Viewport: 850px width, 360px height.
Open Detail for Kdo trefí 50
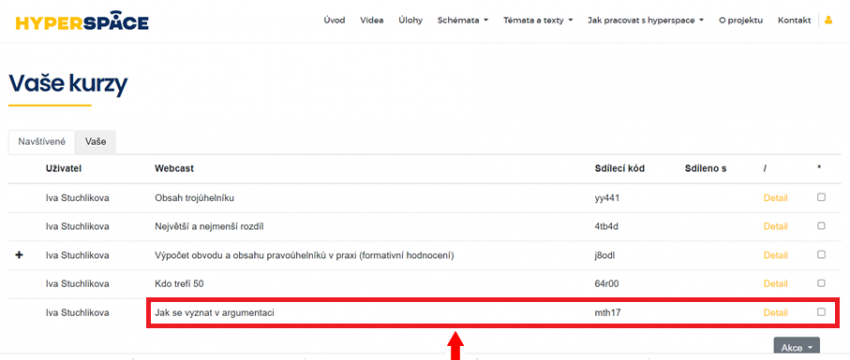pyautogui.click(x=775, y=284)
